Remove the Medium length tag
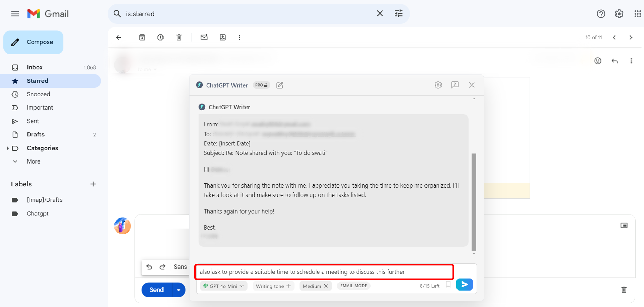The width and height of the screenshot is (644, 307). [326, 286]
